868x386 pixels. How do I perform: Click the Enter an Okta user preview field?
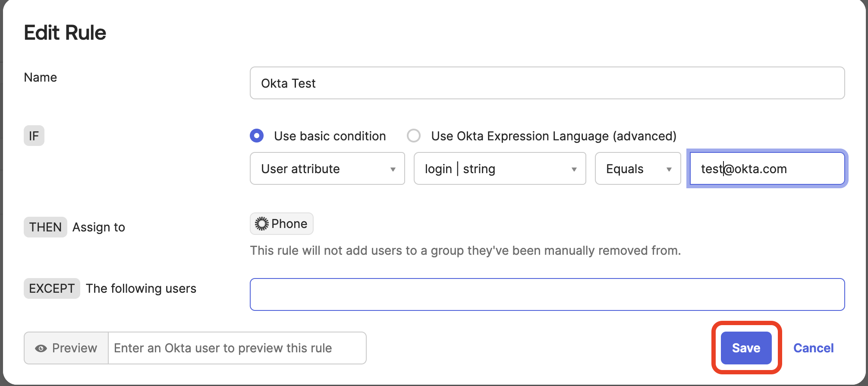pos(237,348)
